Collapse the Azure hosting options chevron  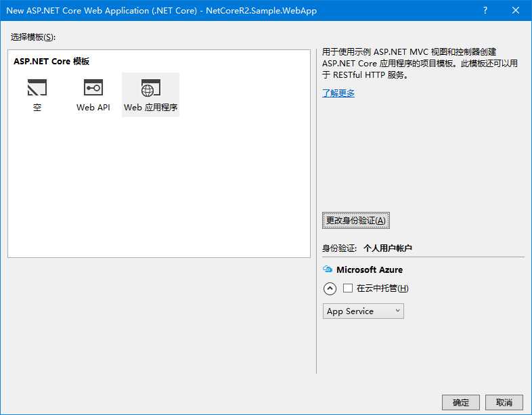point(330,289)
